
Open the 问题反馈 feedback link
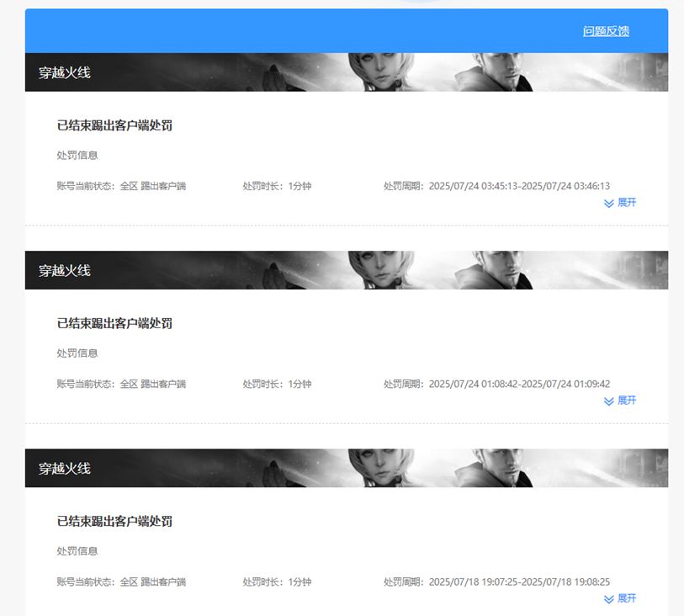(x=606, y=30)
